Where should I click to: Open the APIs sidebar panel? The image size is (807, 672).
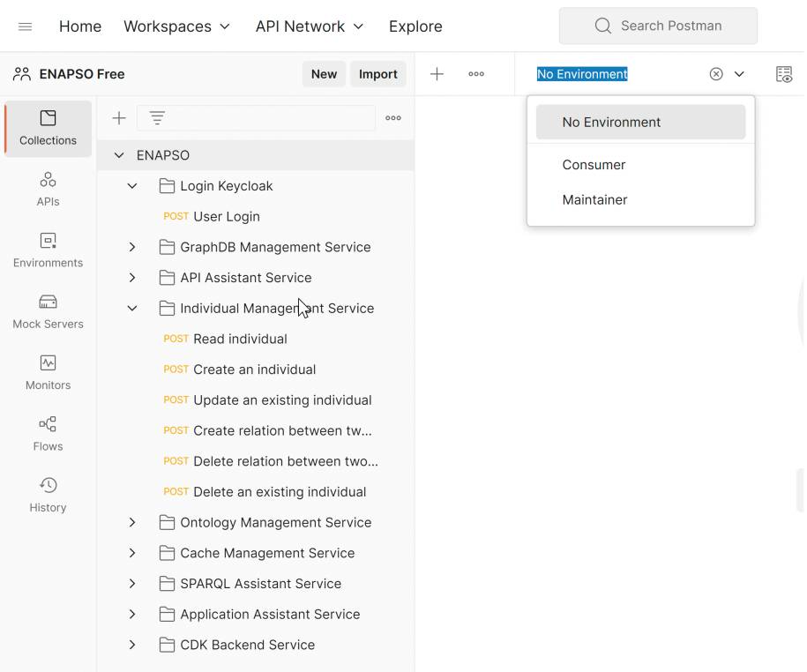coord(48,190)
